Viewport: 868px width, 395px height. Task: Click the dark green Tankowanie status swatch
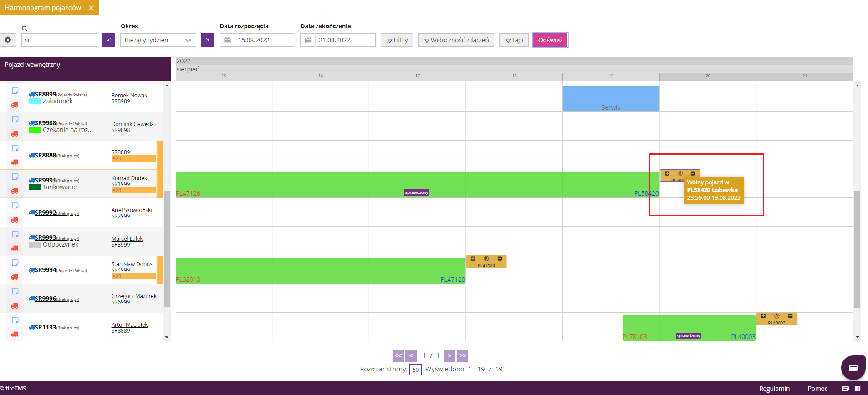[x=35, y=187]
